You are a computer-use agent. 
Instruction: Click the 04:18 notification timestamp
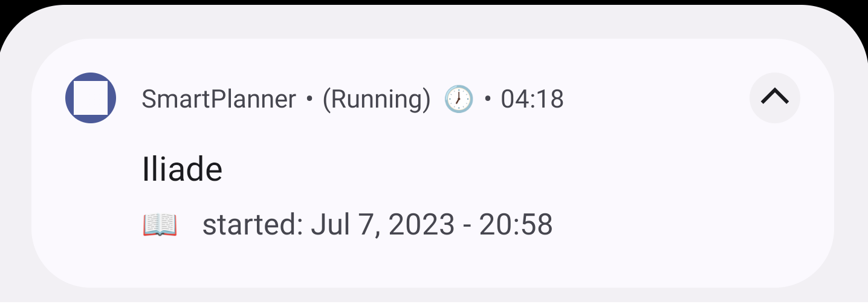pos(532,99)
